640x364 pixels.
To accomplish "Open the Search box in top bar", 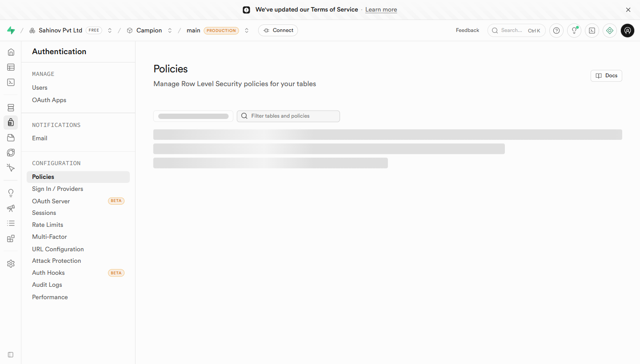I will point(516,30).
